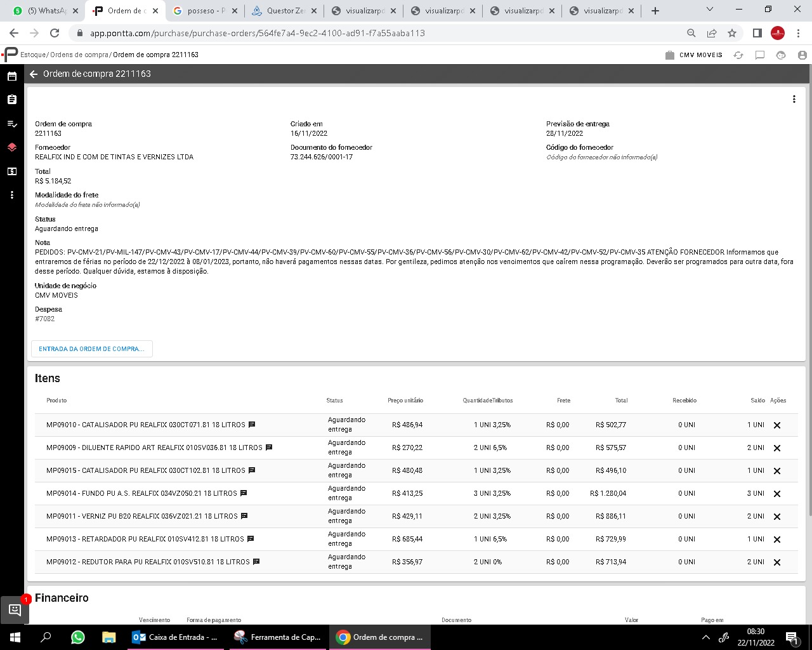Click the back arrow beside Ordem de compra 2211163
Image resolution: width=812 pixels, height=650 pixels.
34,74
